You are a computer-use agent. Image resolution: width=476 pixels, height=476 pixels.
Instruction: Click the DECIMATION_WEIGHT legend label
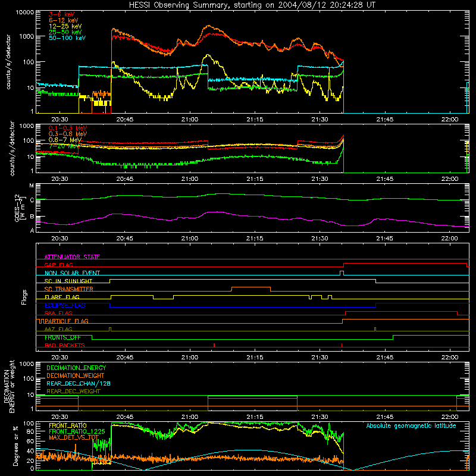(76, 375)
